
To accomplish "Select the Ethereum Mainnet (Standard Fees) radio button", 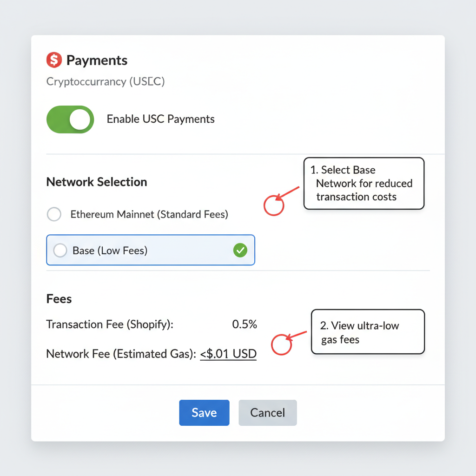I will 54,214.
